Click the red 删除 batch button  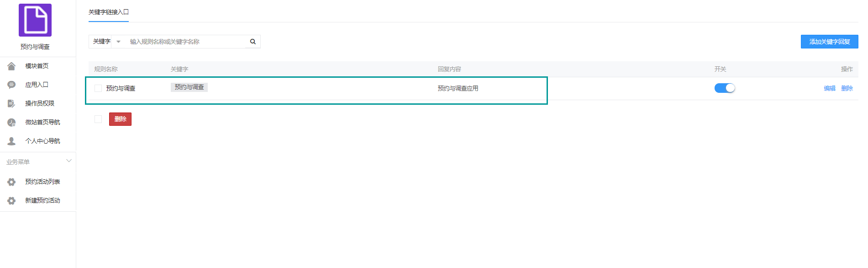pos(120,119)
